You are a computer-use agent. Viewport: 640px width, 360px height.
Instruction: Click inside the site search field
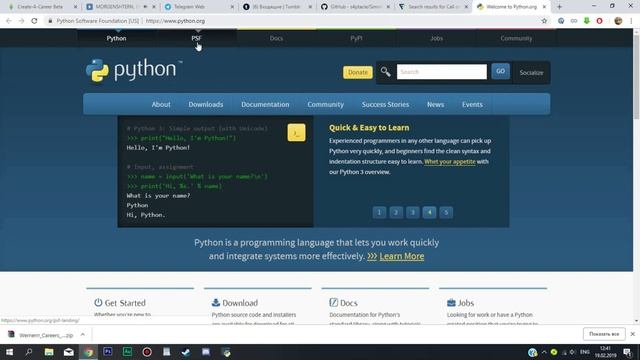coord(442,72)
